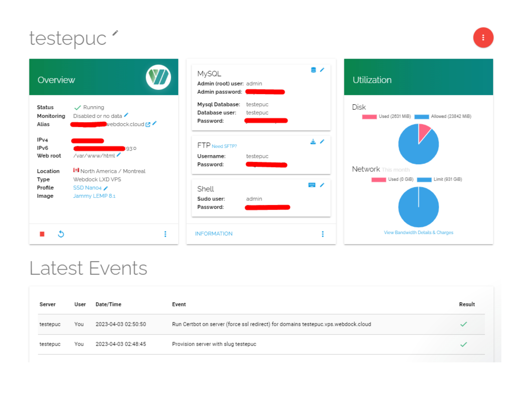532x396 pixels.
Task: Open alias webdock.cloud in new window icon
Action: [148, 124]
